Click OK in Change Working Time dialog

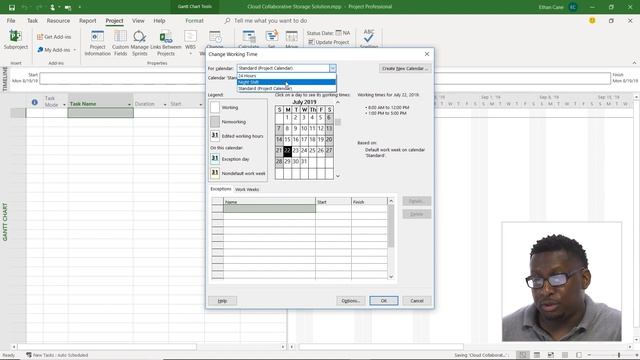(x=384, y=301)
